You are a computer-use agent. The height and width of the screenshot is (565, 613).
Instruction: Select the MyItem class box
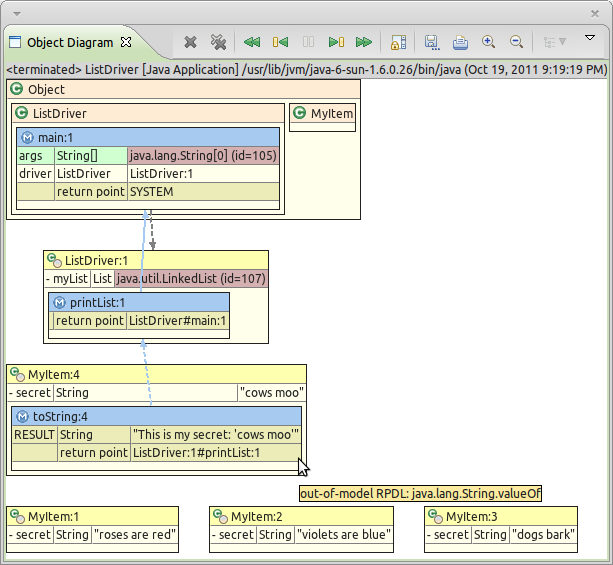pyautogui.click(x=323, y=115)
